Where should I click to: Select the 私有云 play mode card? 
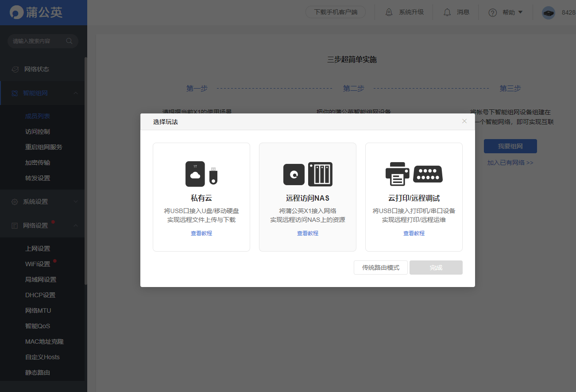pyautogui.click(x=201, y=197)
